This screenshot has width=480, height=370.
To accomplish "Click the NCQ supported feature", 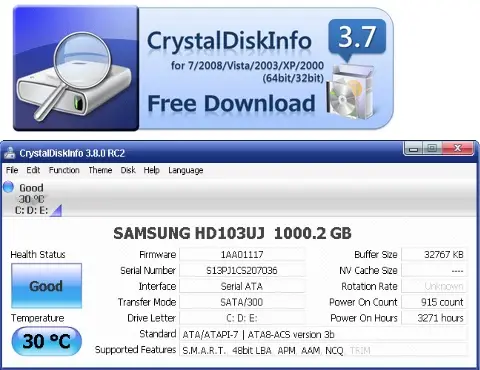I will pos(334,351).
